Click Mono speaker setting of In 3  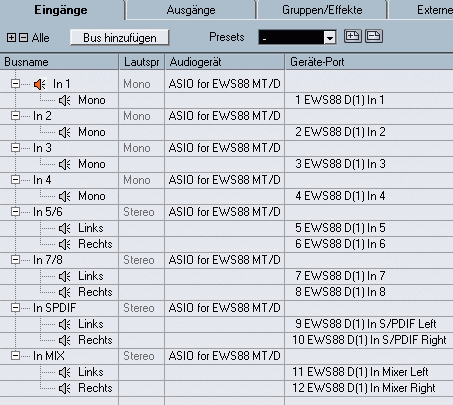point(137,148)
